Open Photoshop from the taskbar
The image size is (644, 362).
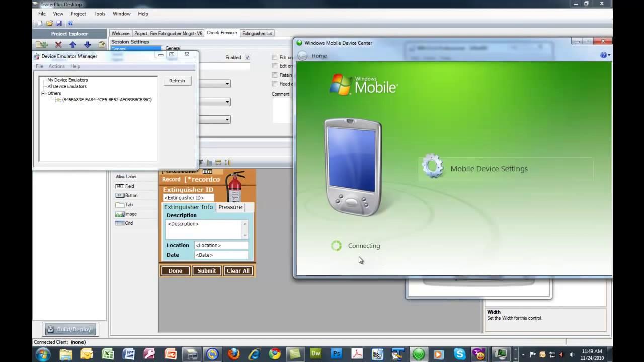[337, 354]
